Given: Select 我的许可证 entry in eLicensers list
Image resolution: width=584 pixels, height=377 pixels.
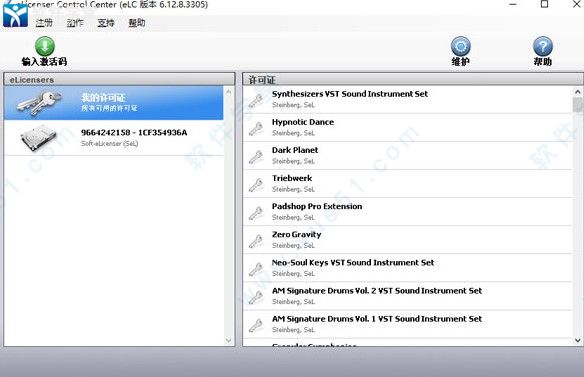Looking at the screenshot, I should (x=114, y=103).
